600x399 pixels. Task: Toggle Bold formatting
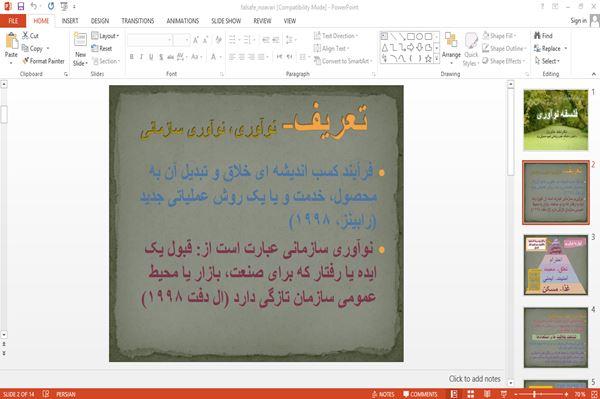[x=132, y=57]
